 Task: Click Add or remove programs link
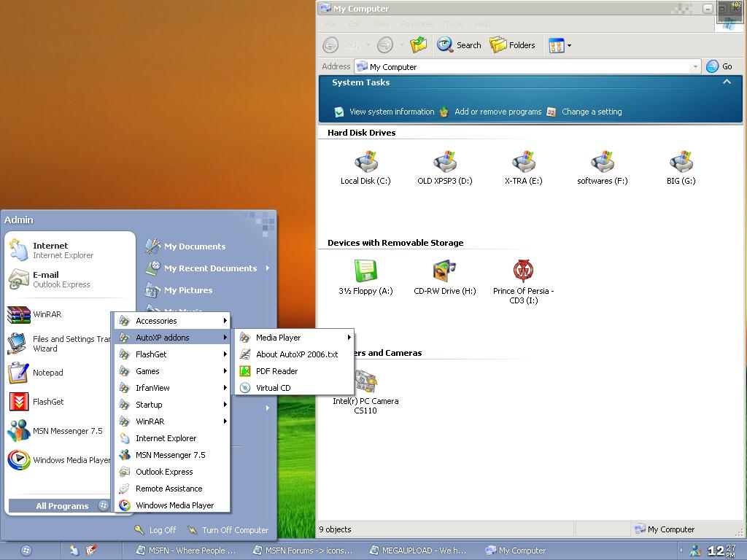[498, 112]
